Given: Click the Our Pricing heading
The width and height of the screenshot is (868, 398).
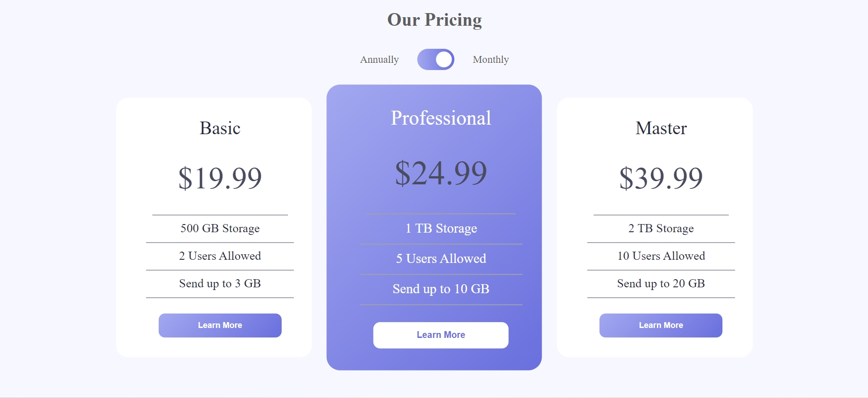Looking at the screenshot, I should tap(434, 19).
